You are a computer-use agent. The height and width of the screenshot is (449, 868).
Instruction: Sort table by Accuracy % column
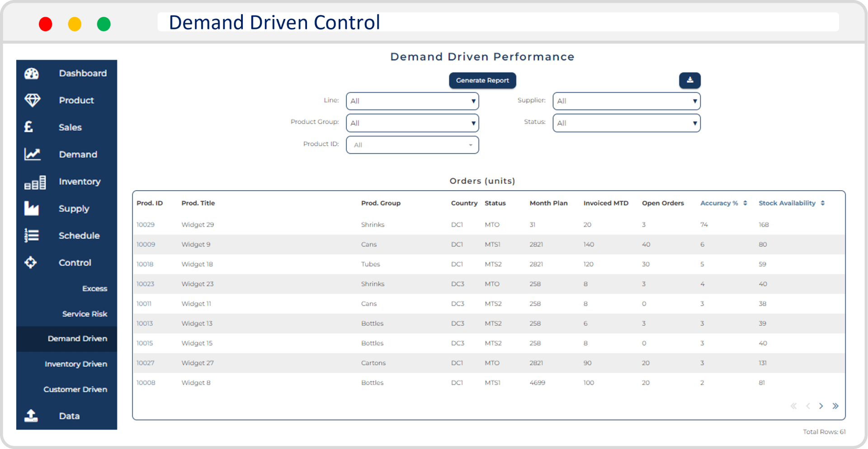(745, 203)
